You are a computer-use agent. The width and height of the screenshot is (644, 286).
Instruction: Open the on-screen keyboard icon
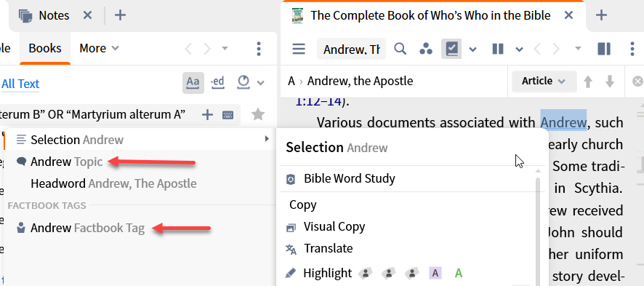pyautogui.click(x=228, y=115)
